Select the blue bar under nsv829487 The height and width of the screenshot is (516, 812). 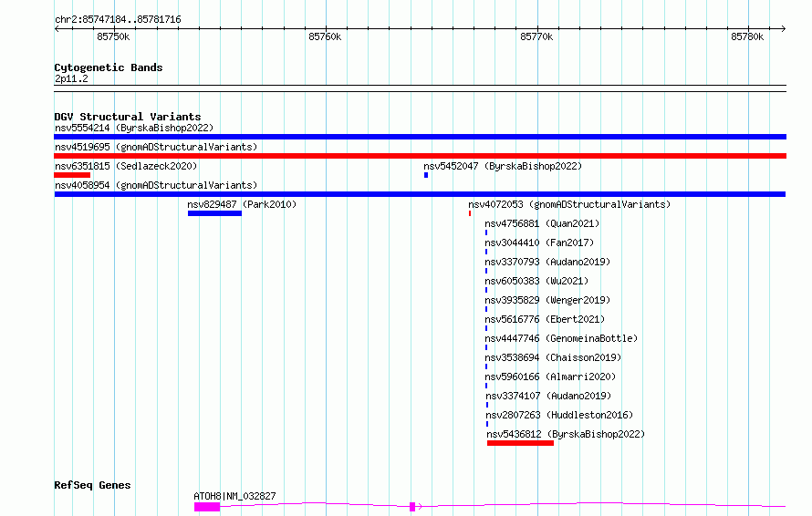point(215,213)
